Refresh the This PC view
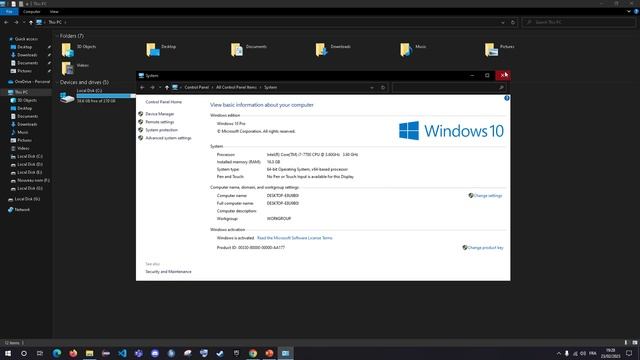Viewport: 640px width, 360px height. pos(513,22)
